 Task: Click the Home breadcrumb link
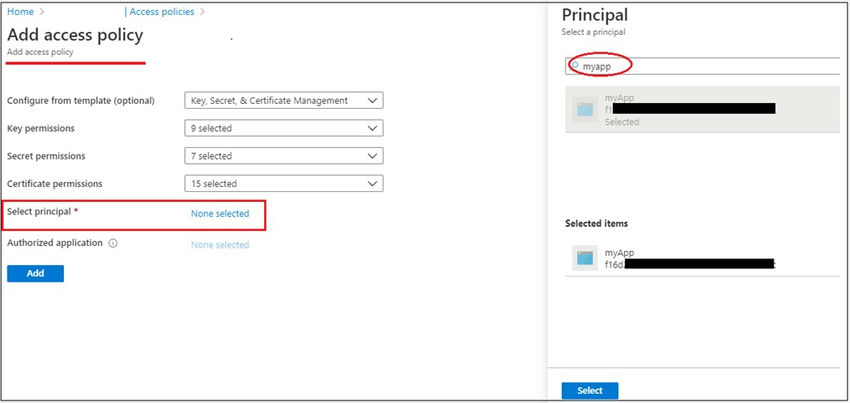[22, 12]
